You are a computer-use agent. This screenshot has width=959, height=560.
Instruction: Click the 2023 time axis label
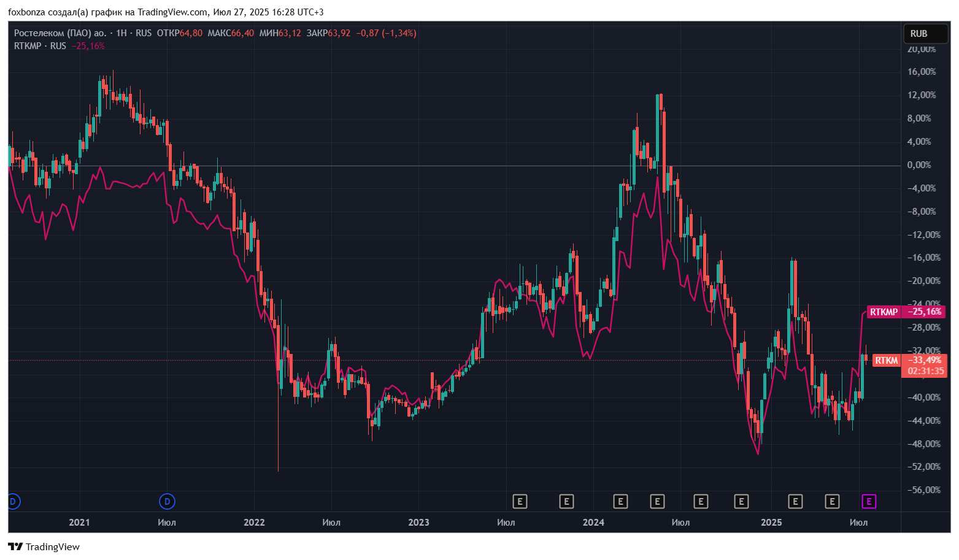coord(419,523)
